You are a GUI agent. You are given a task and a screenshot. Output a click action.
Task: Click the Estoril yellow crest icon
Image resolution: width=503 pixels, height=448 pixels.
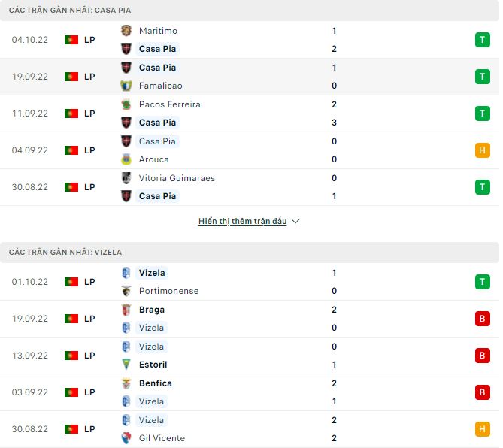(x=126, y=365)
